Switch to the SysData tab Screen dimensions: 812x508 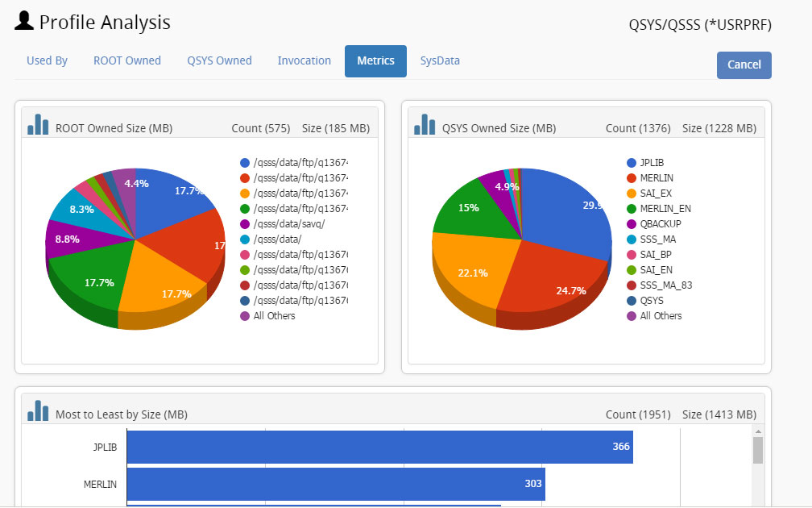(440, 60)
